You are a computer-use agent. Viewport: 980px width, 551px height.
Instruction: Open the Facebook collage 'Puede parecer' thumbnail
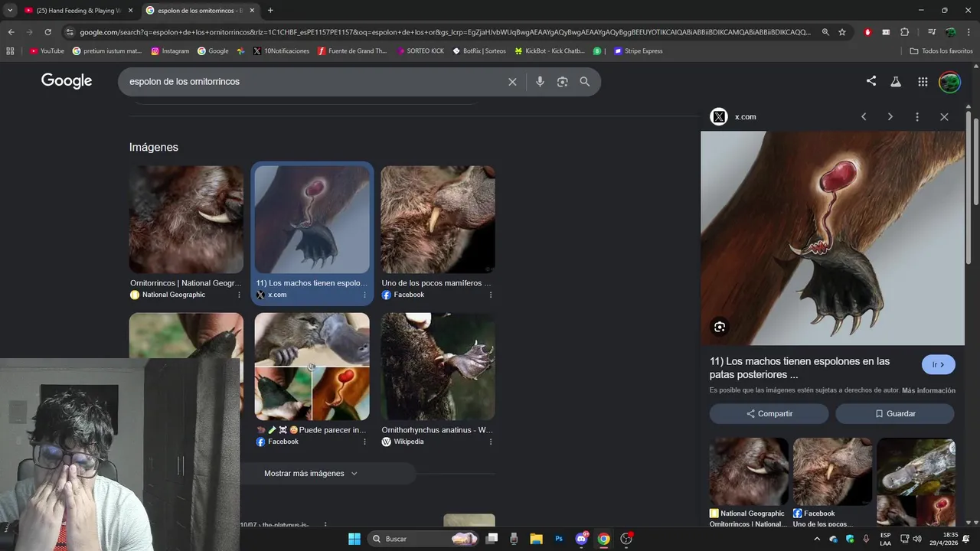312,367
